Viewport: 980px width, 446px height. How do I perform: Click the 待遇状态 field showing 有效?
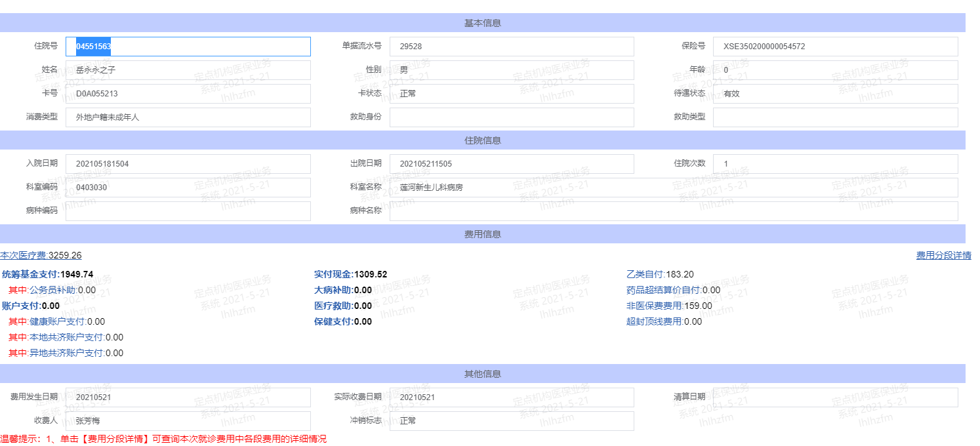tap(836, 94)
